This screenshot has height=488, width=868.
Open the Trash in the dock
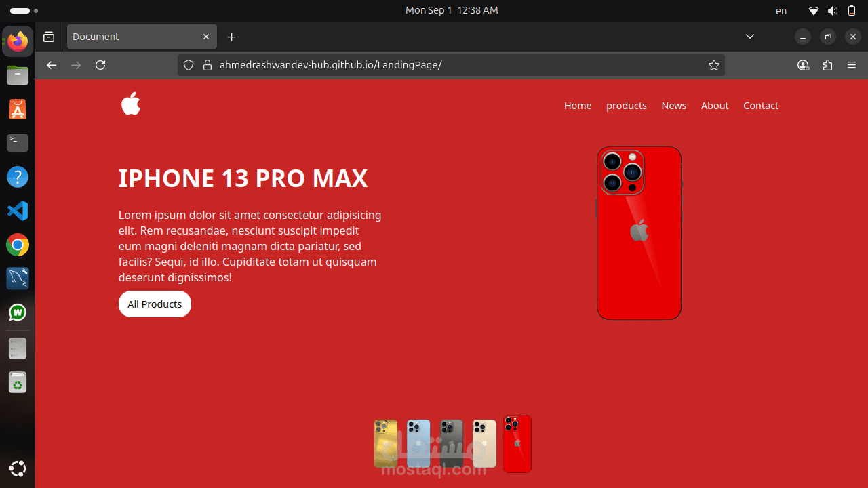pos(18,383)
